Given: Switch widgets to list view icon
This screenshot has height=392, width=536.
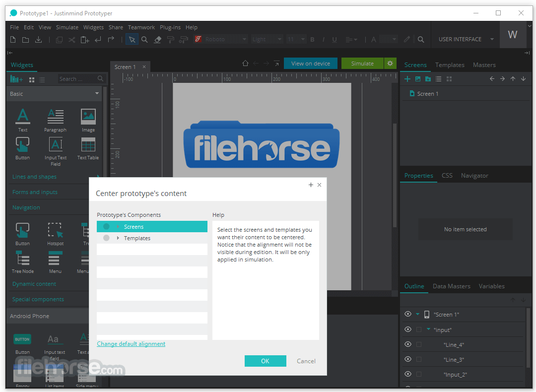Looking at the screenshot, I should [x=42, y=79].
